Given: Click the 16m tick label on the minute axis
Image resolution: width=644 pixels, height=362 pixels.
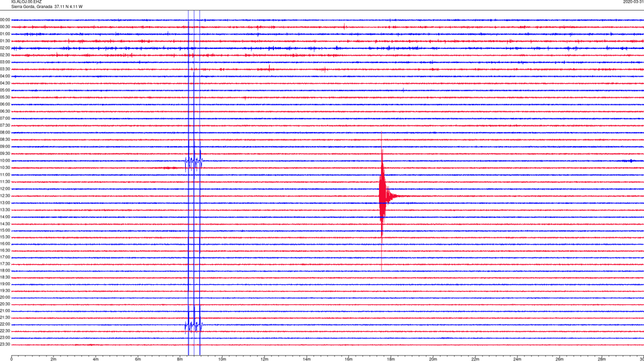Looking at the screenshot, I should tap(348, 359).
